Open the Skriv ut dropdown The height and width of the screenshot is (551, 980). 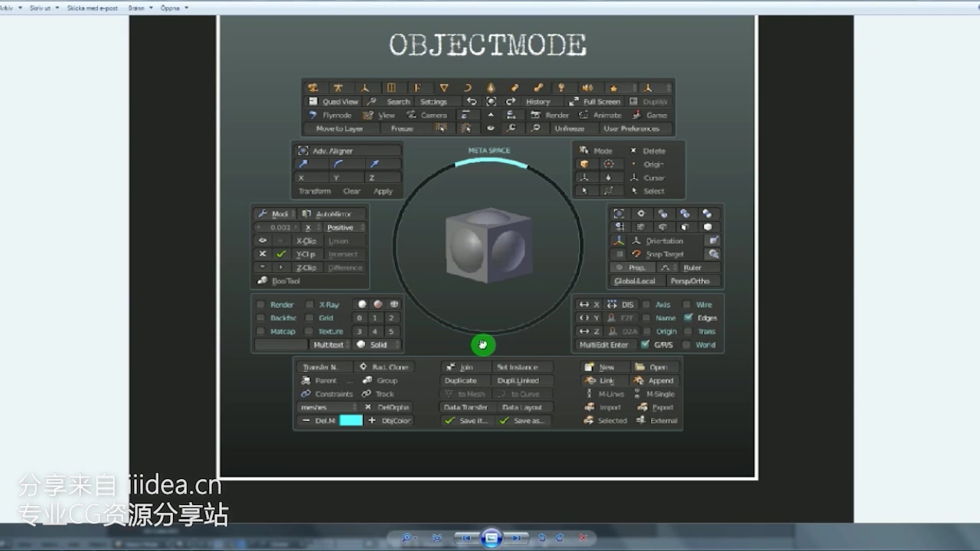pyautogui.click(x=44, y=8)
